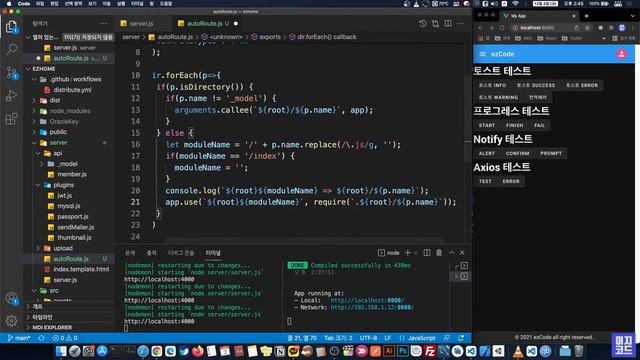Image resolution: width=640 pixels, height=360 pixels.
Task: Open the ezCode hamburger menu in browser
Action: tap(483, 54)
